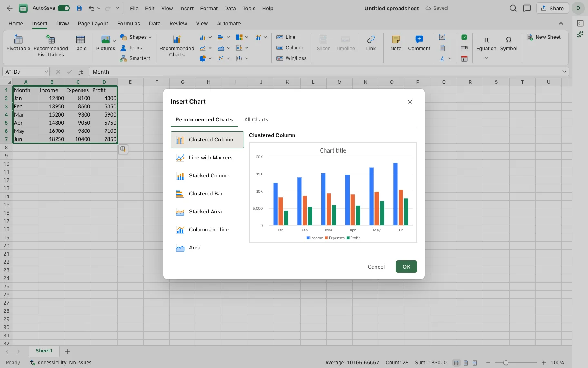This screenshot has height=368, width=588.
Task: Insert a Table from the ribbon
Action: tap(80, 43)
